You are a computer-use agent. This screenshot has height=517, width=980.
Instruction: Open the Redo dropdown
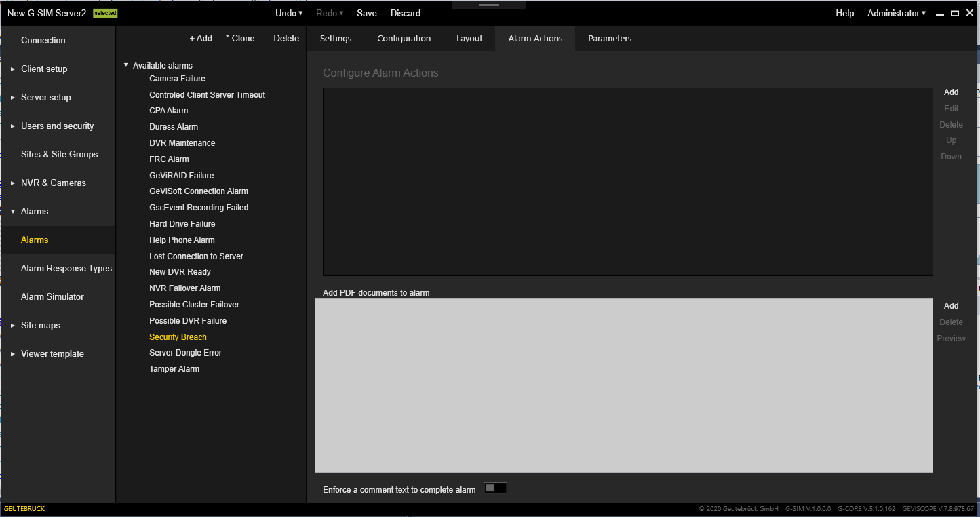point(330,13)
